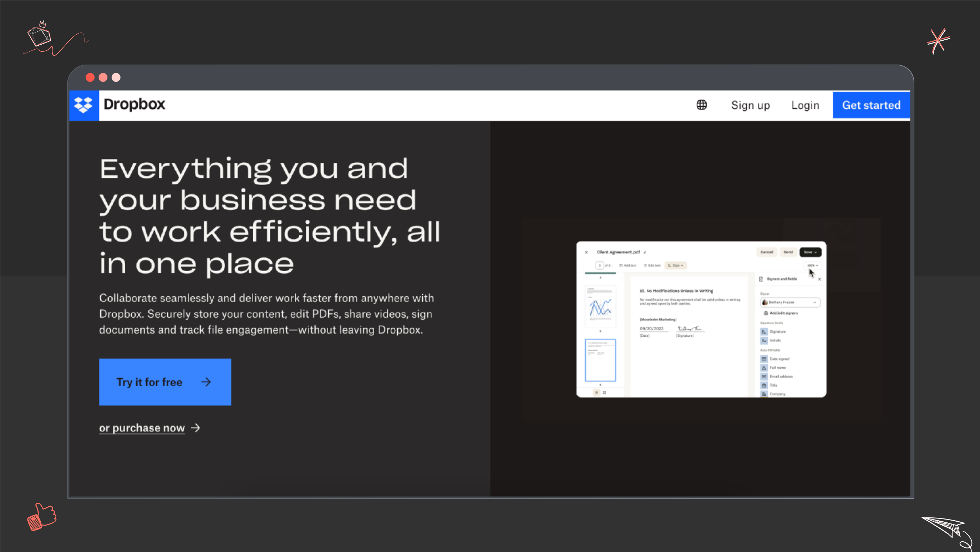This screenshot has height=552, width=980.
Task: Close the Signers and fields panel
Action: point(819,280)
